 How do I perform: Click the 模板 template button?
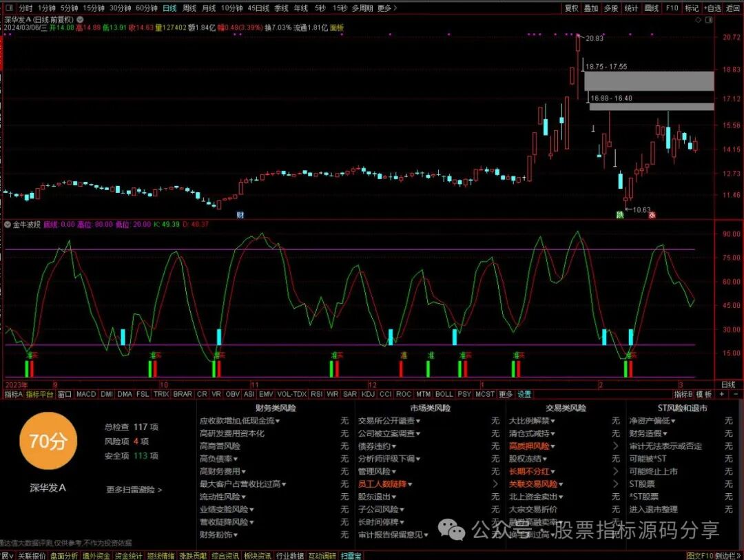704,394
